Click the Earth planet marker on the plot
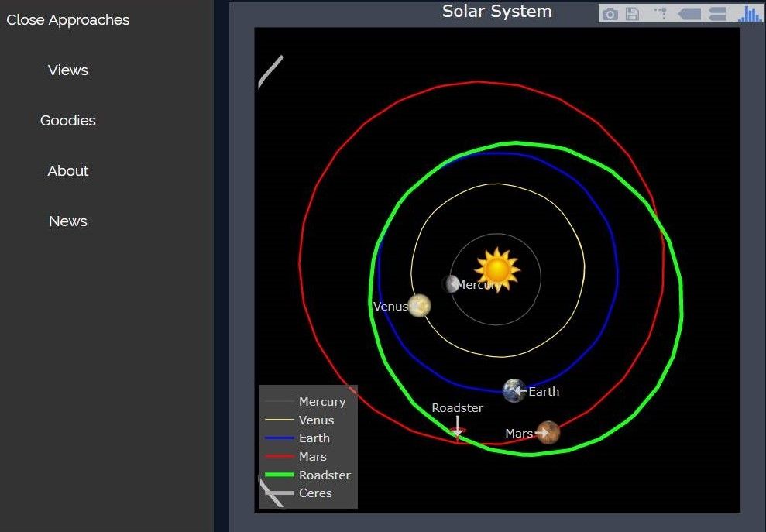The image size is (766, 532). (x=514, y=391)
